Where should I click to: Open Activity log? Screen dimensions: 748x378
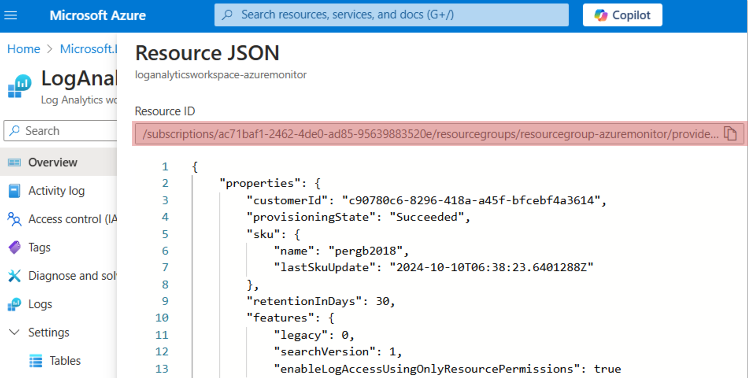coord(56,191)
